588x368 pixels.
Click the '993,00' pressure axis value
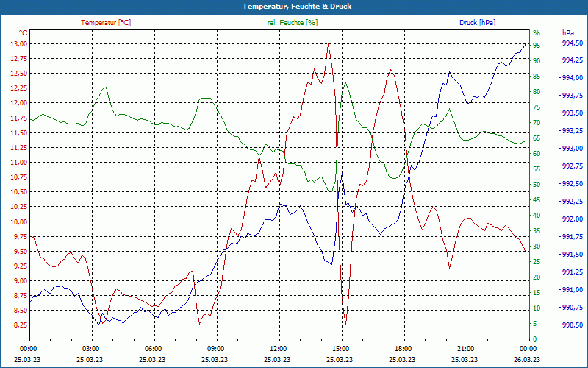tap(573, 149)
